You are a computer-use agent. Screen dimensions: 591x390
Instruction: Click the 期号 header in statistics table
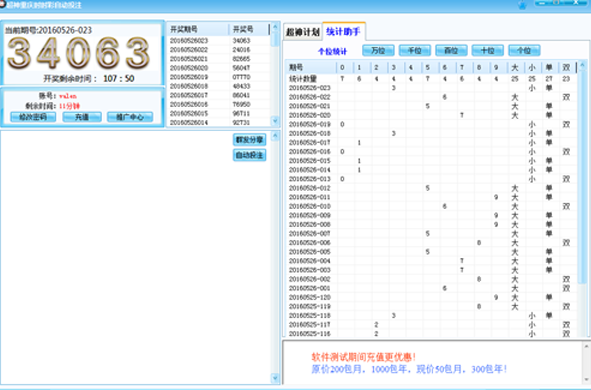coord(311,67)
